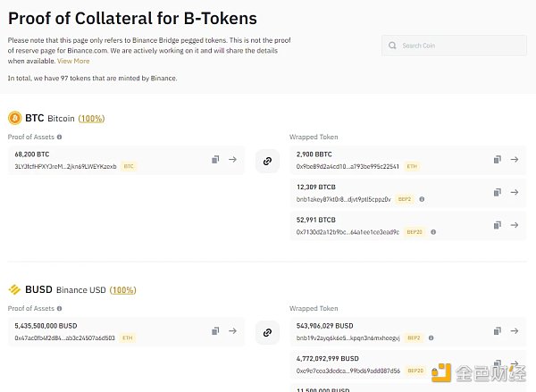Screen dimensions: 536x392
Task: Select the address starting bnb19v2ayq6k6e5
Action: pos(348,338)
